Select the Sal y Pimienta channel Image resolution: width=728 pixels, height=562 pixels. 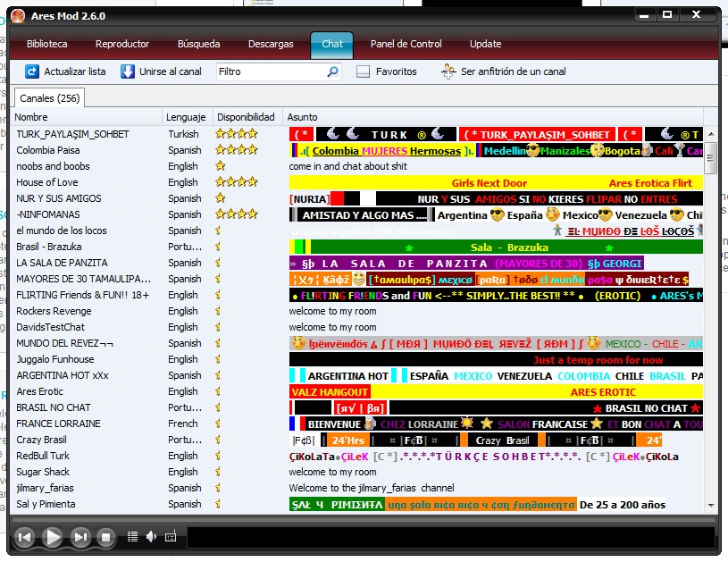(x=356, y=504)
